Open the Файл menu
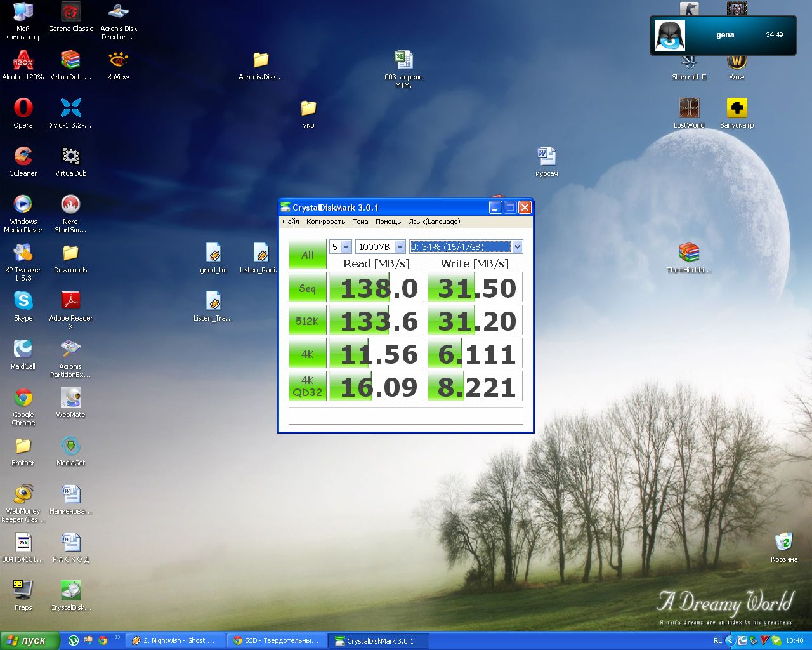This screenshot has height=650, width=812. tap(291, 222)
